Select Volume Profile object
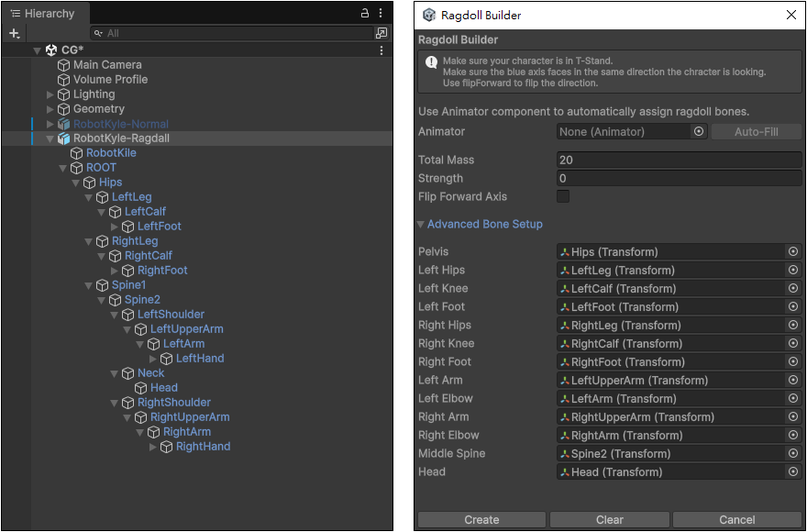The height and width of the screenshot is (532, 807). [110, 79]
